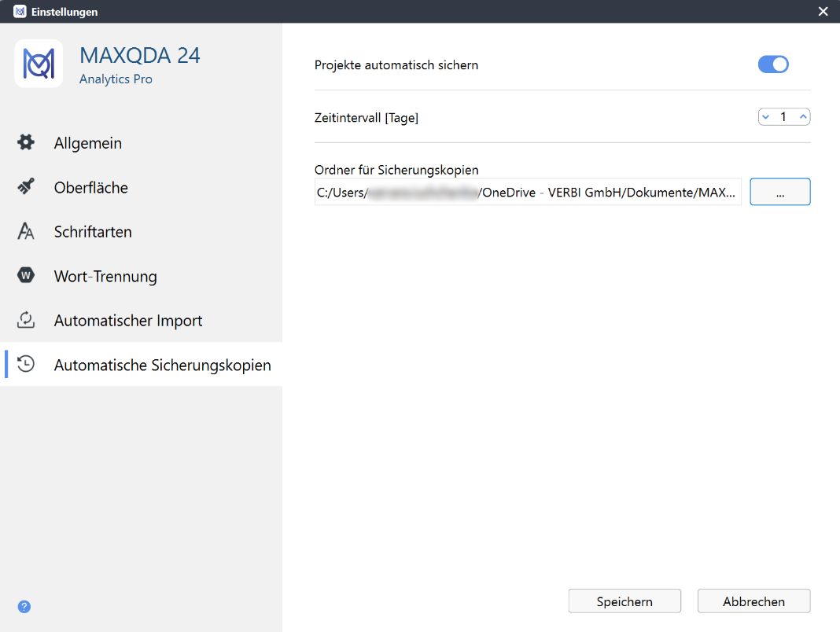Click the Analytics Pro subtitle
Screen dimensions: 840x632
point(116,79)
